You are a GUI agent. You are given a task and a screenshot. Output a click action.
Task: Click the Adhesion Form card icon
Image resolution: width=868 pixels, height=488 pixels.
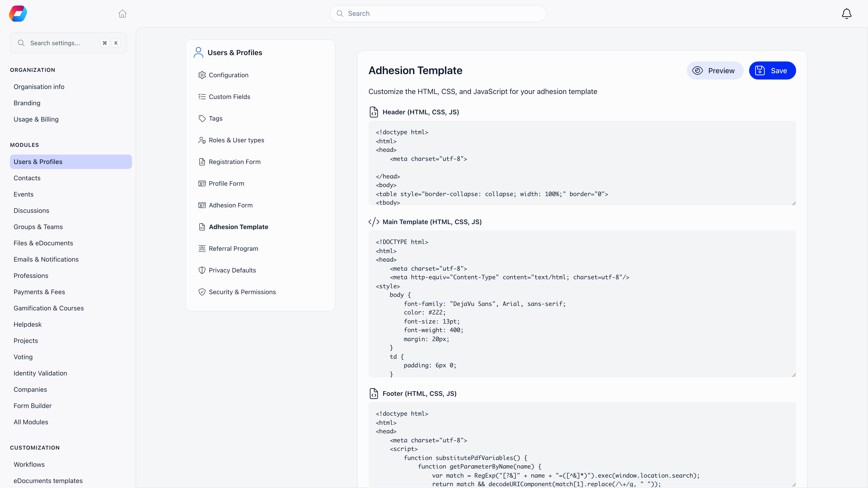(x=202, y=205)
